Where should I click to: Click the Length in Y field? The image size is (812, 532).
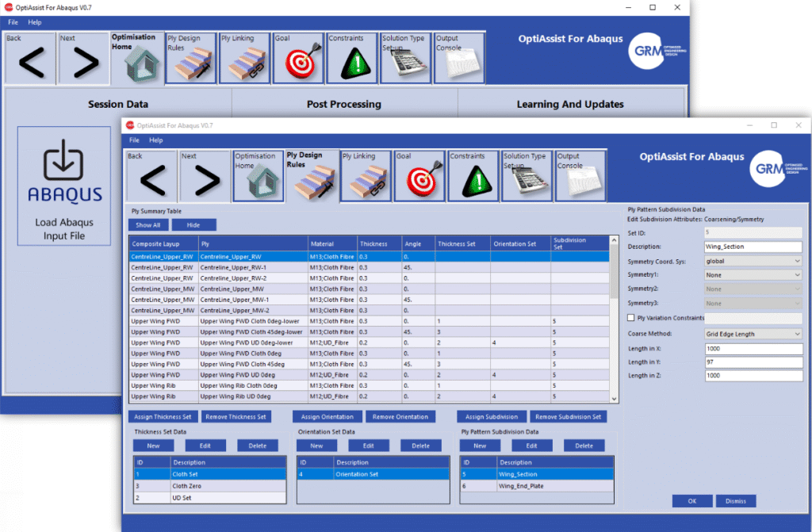753,362
